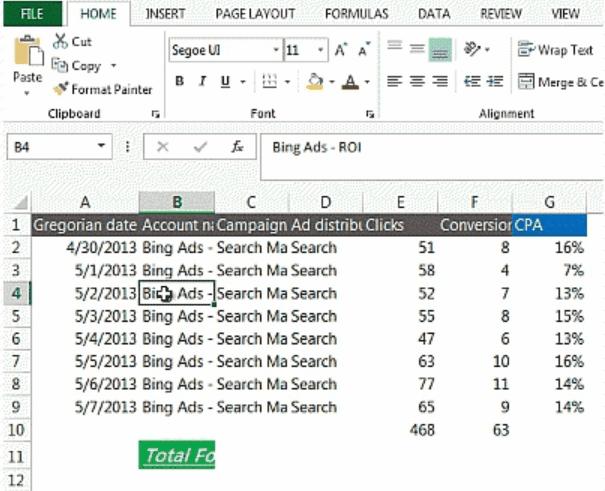Select the 468 clicks total cell

point(400,430)
